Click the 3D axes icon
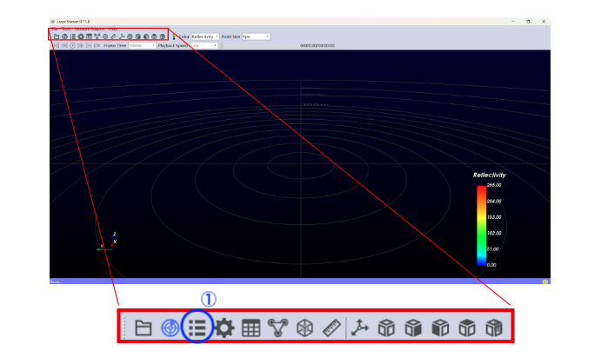 click(360, 328)
